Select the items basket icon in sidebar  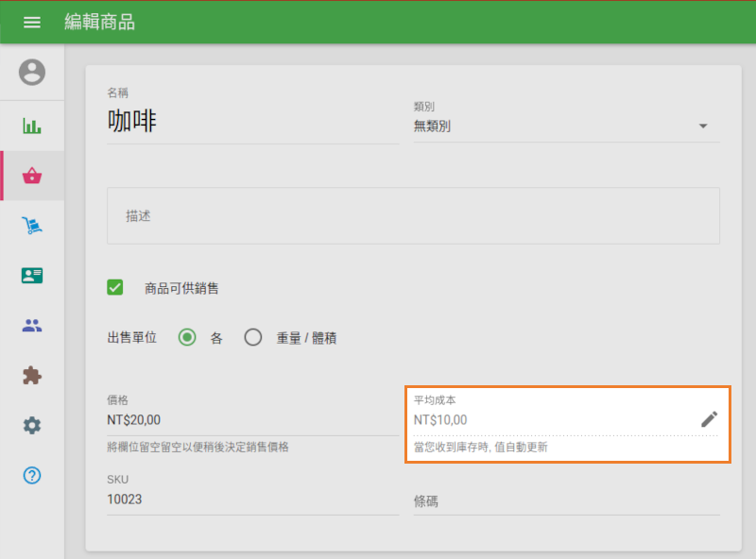click(31, 176)
